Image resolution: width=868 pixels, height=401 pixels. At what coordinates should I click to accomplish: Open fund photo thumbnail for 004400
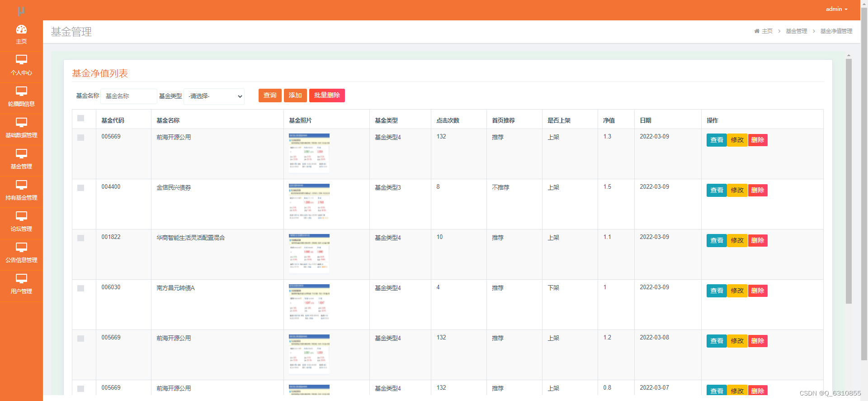click(x=309, y=204)
